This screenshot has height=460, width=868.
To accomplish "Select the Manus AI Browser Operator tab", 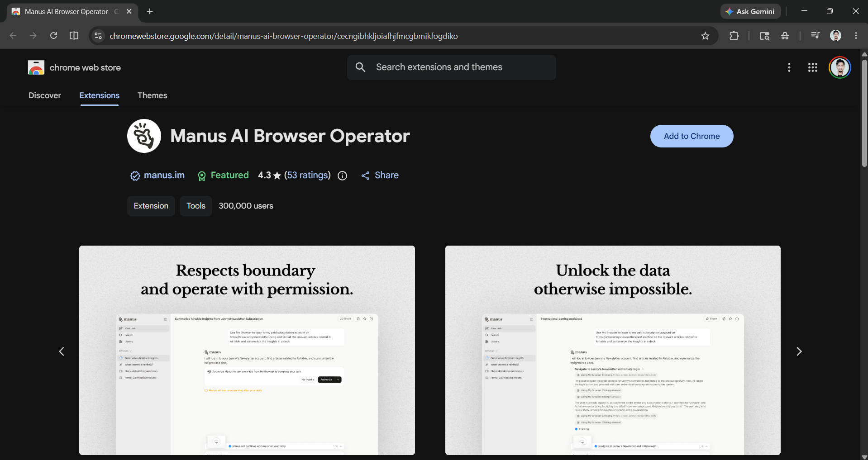I will pos(72,11).
